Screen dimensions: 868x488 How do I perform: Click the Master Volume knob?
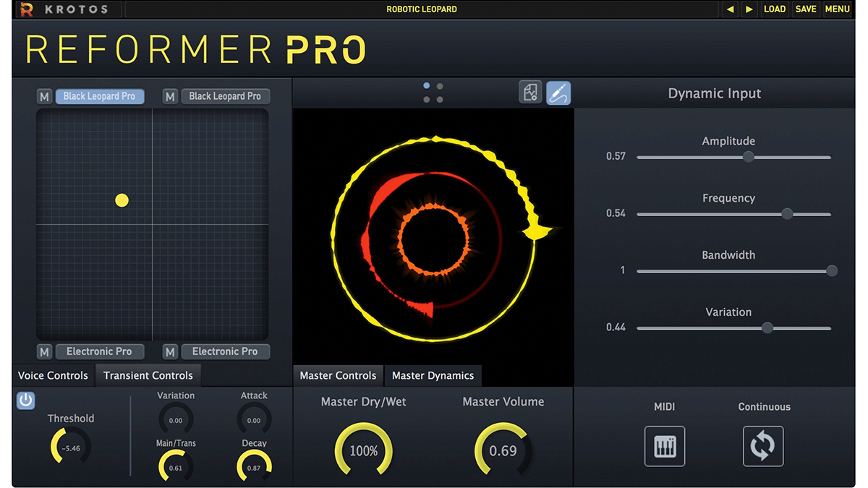point(503,450)
